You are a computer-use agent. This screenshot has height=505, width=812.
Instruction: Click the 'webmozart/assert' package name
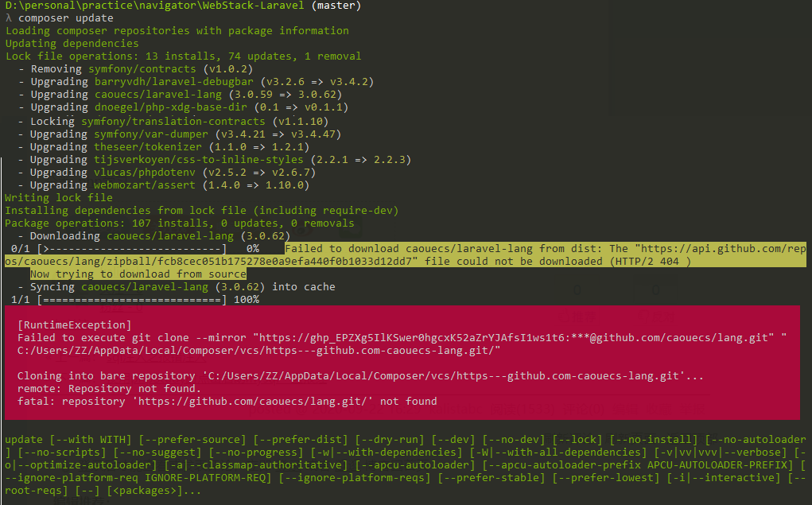145,185
